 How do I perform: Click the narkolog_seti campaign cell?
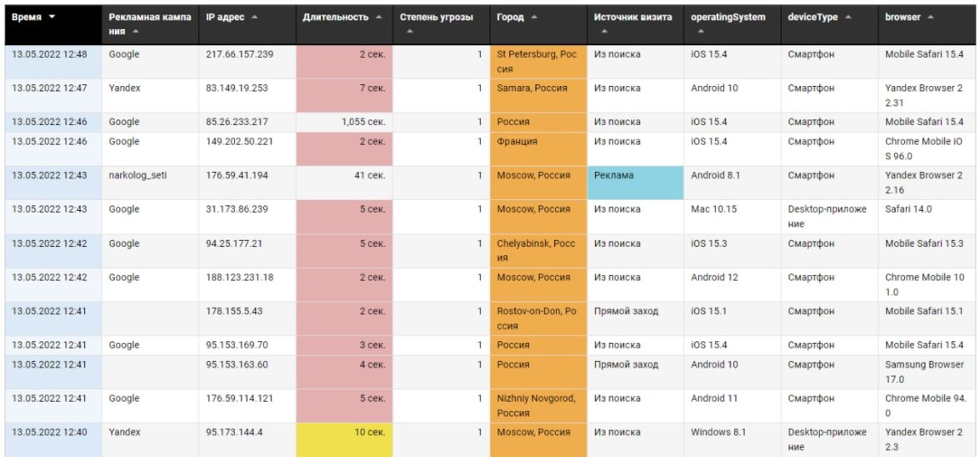pos(137,176)
